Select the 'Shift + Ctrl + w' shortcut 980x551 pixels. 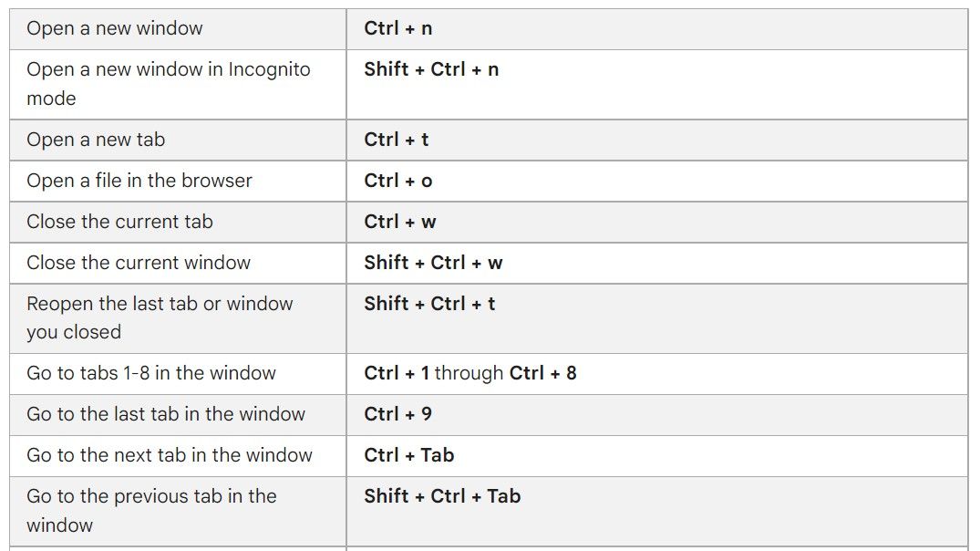click(433, 263)
